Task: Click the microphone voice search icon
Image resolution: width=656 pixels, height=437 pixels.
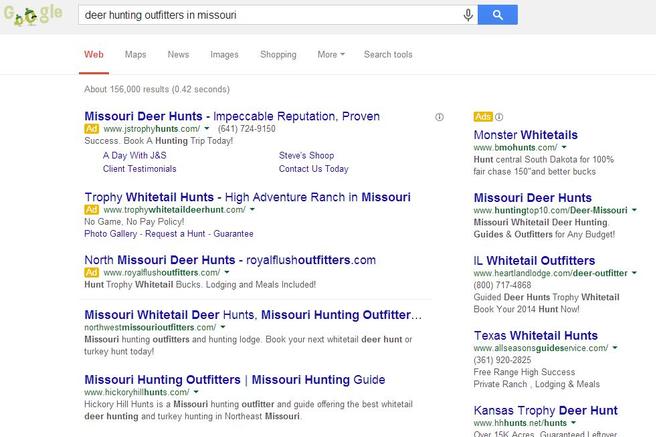Action: click(x=468, y=15)
